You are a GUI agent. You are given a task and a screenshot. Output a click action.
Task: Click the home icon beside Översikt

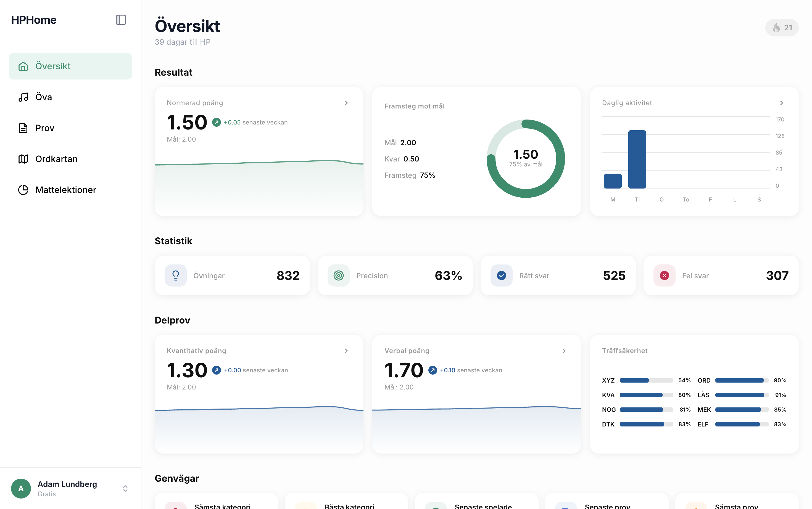pyautogui.click(x=23, y=66)
